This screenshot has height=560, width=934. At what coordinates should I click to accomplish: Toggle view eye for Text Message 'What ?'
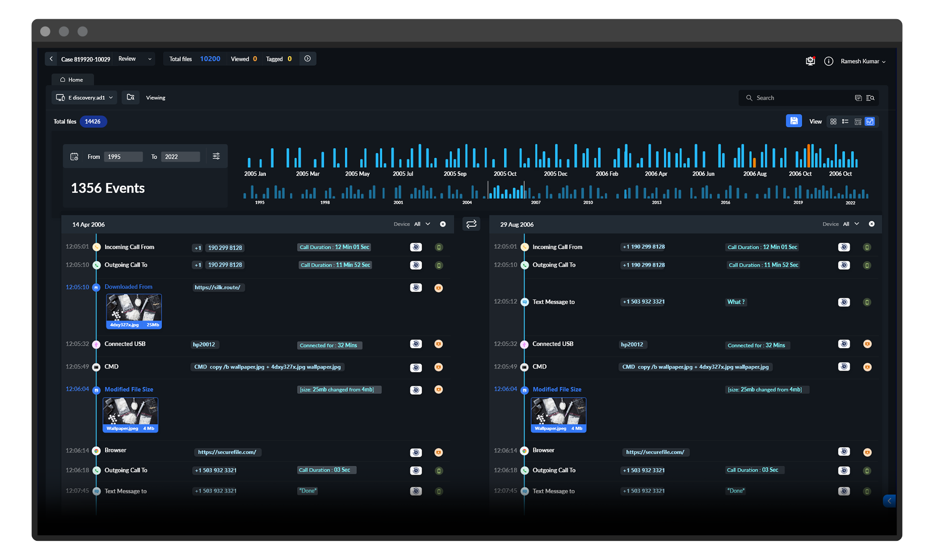(x=844, y=302)
